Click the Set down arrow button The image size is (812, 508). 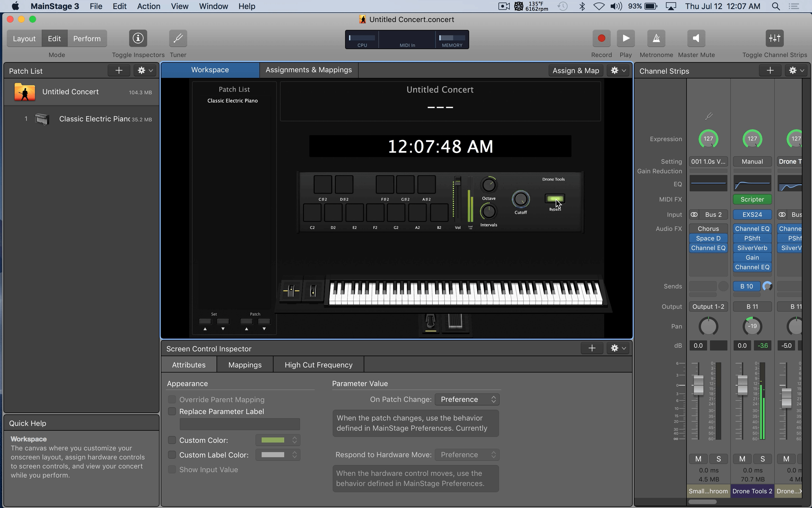pyautogui.click(x=223, y=322)
